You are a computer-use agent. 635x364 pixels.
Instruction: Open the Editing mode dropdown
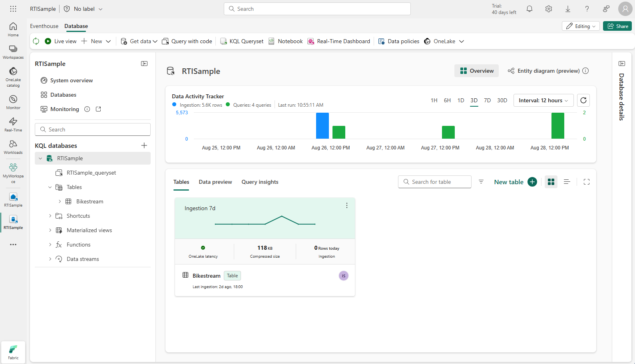click(581, 26)
